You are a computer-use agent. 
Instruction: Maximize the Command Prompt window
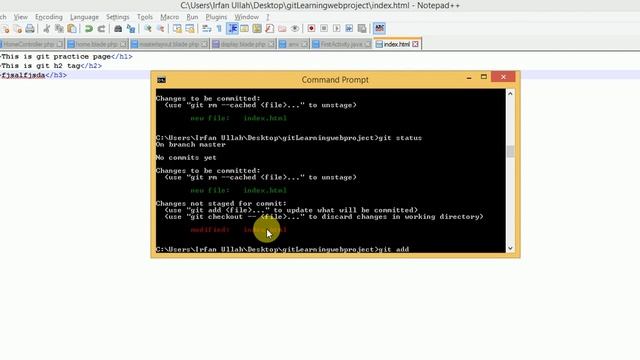click(484, 77)
